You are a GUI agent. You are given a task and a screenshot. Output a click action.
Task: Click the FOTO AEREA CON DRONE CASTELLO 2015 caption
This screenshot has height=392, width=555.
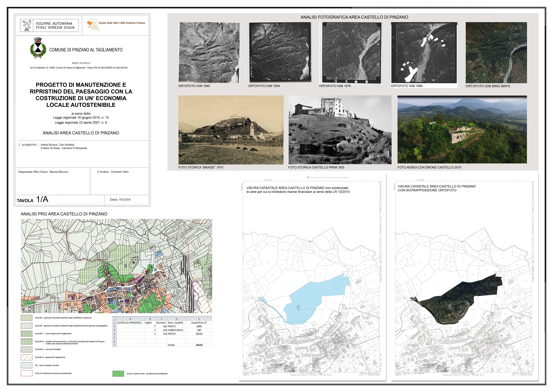point(429,167)
